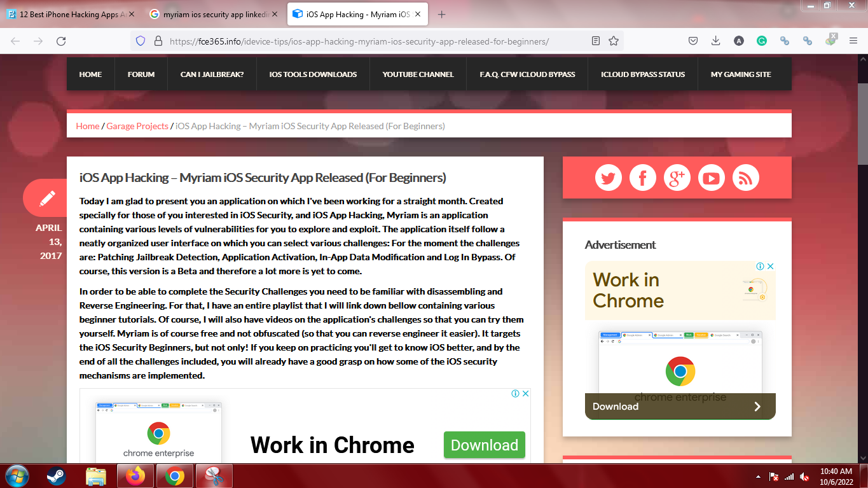Click the Garage Projects breadcrumb link
Viewport: 868px width, 488px height.
[x=137, y=126]
